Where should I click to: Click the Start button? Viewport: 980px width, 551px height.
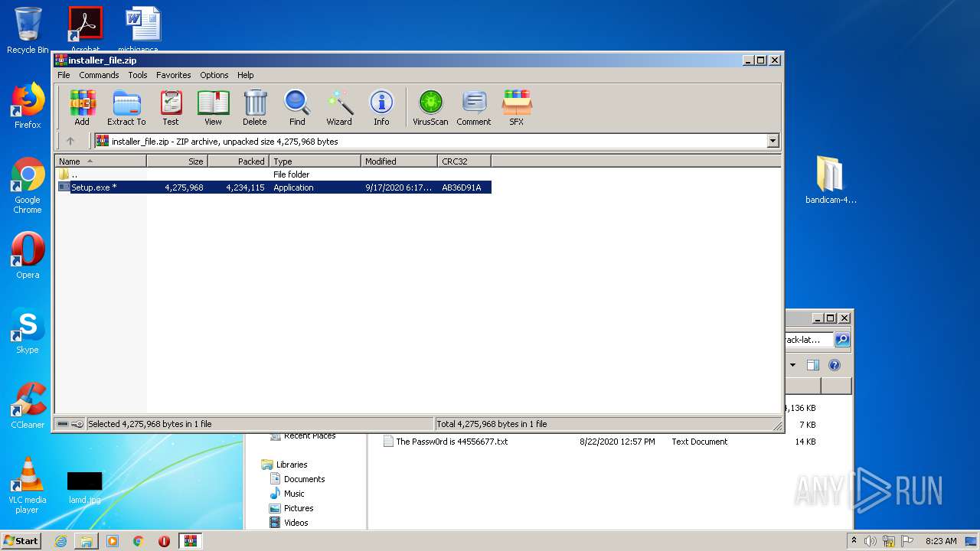click(x=21, y=540)
